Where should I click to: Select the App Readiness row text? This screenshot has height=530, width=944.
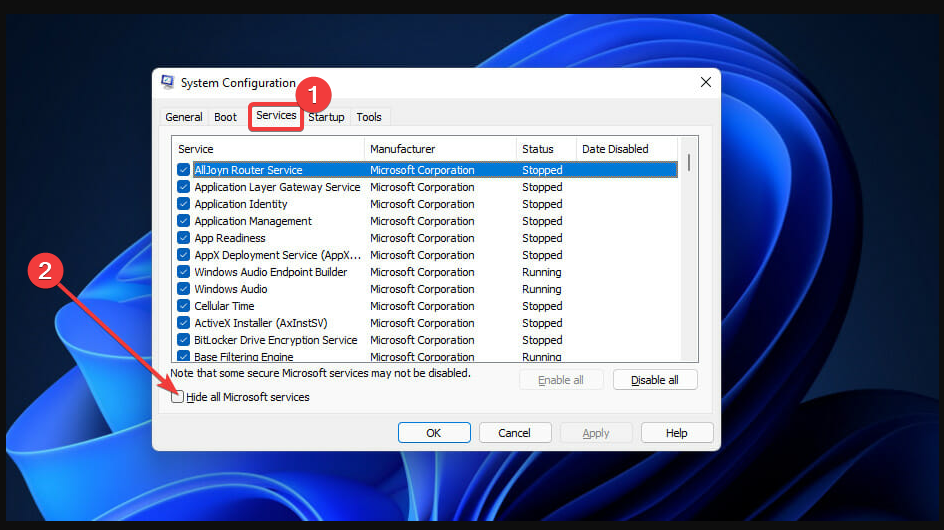pos(229,238)
